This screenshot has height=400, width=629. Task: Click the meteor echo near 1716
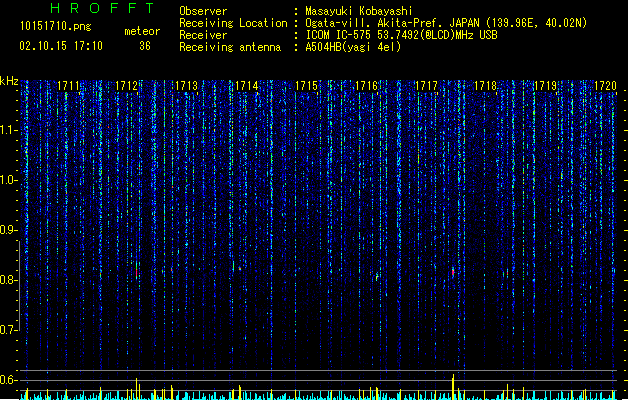pos(376,276)
